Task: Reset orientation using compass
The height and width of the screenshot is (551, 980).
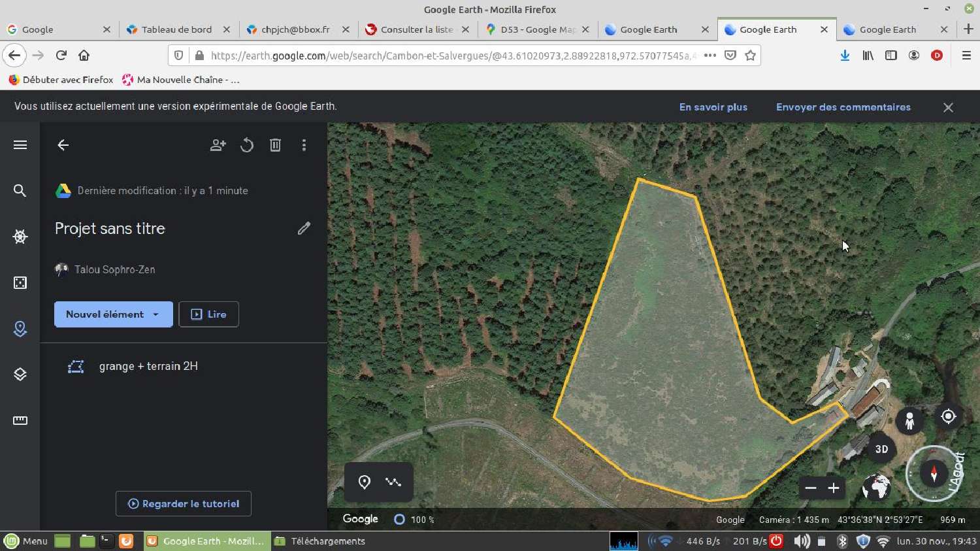Action: pyautogui.click(x=934, y=473)
